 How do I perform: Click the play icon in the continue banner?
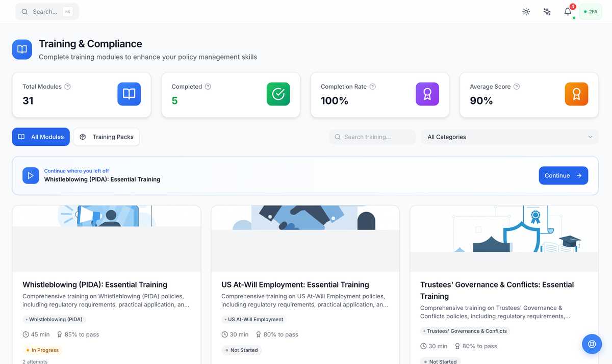tap(31, 175)
